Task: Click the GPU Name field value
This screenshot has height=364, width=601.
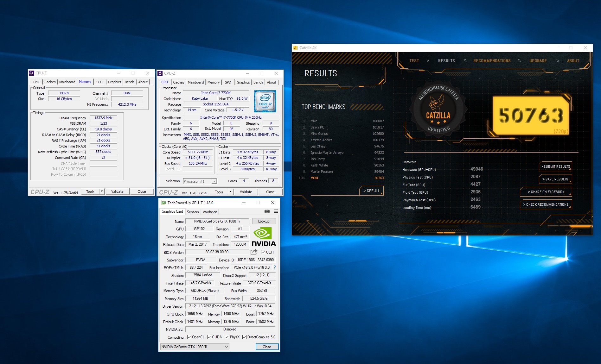Action: 217,221
